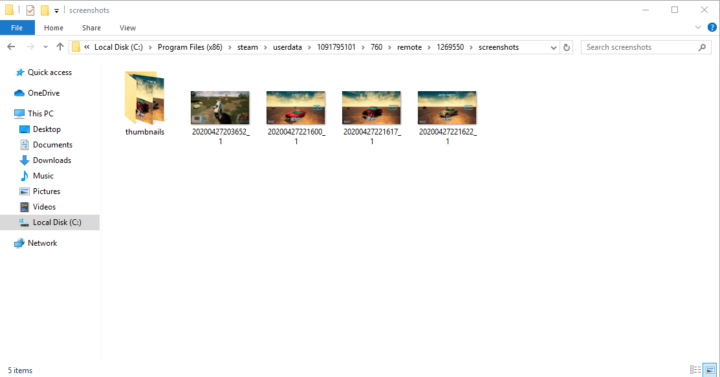Image resolution: width=720 pixels, height=377 pixels.
Task: Click the 5 items status text
Action: click(20, 370)
